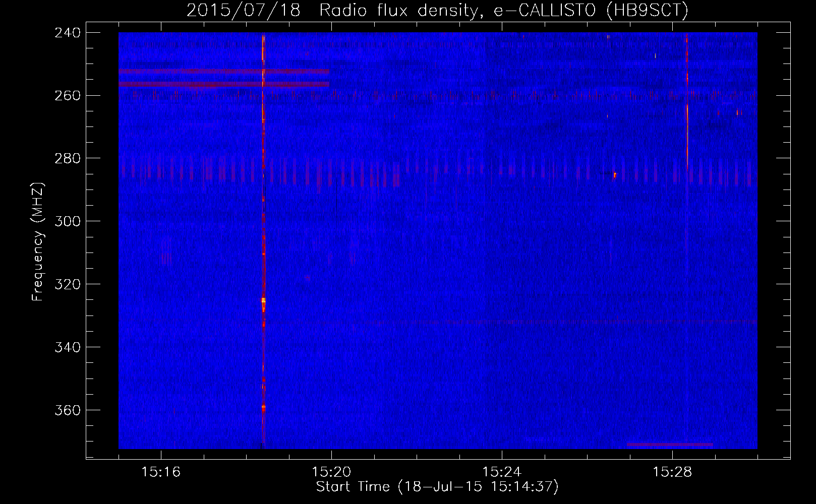Click the 340 frequency tick label
The height and width of the screenshot is (504, 816).
coord(67,347)
